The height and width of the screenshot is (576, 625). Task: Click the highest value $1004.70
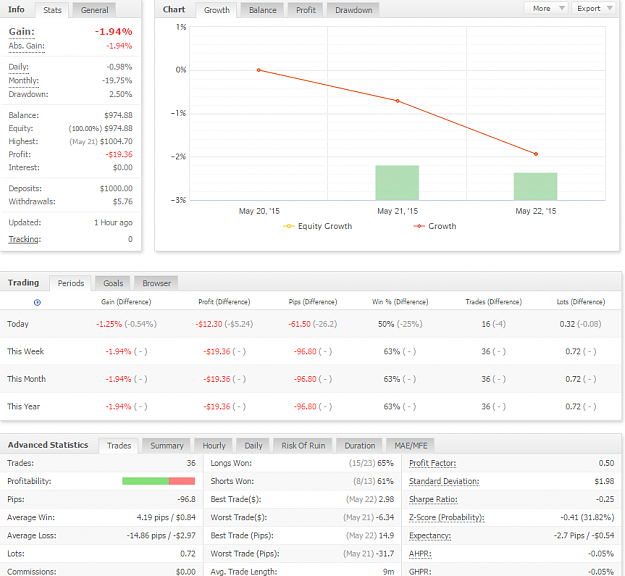pyautogui.click(x=116, y=142)
